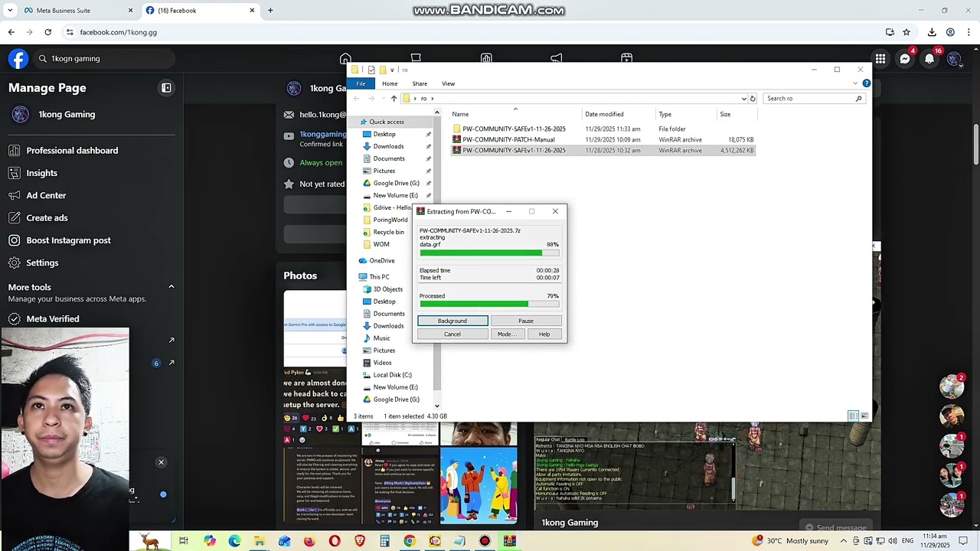
Task: Open Firefox from taskbar
Action: pyautogui.click(x=309, y=541)
